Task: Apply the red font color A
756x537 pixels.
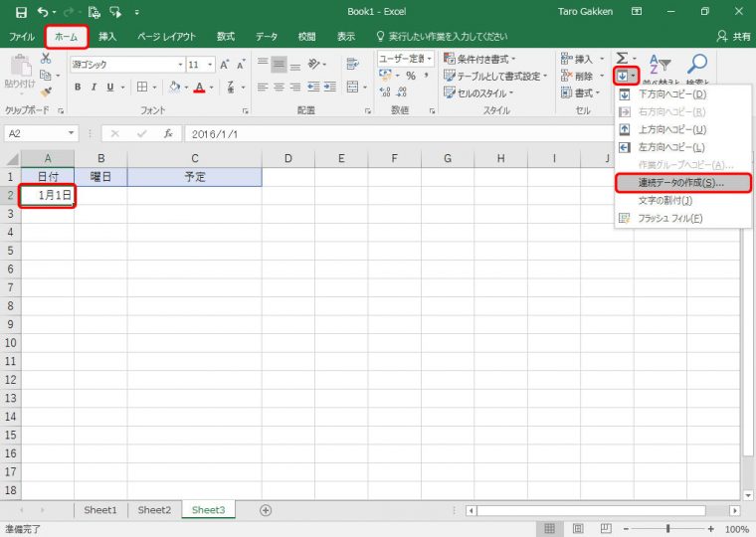Action: point(200,88)
